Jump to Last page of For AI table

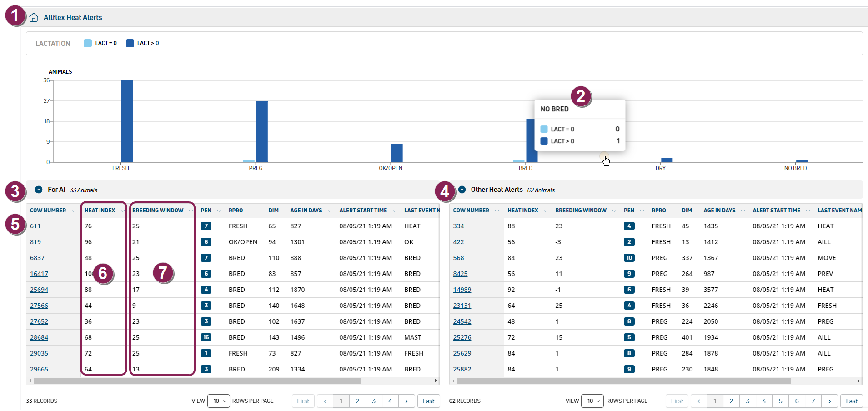pos(428,401)
